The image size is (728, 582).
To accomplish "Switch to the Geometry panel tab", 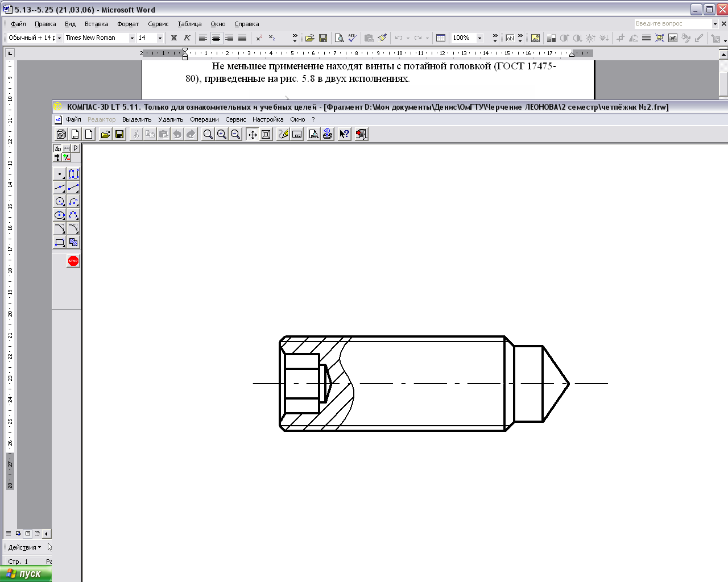I will click(57, 148).
